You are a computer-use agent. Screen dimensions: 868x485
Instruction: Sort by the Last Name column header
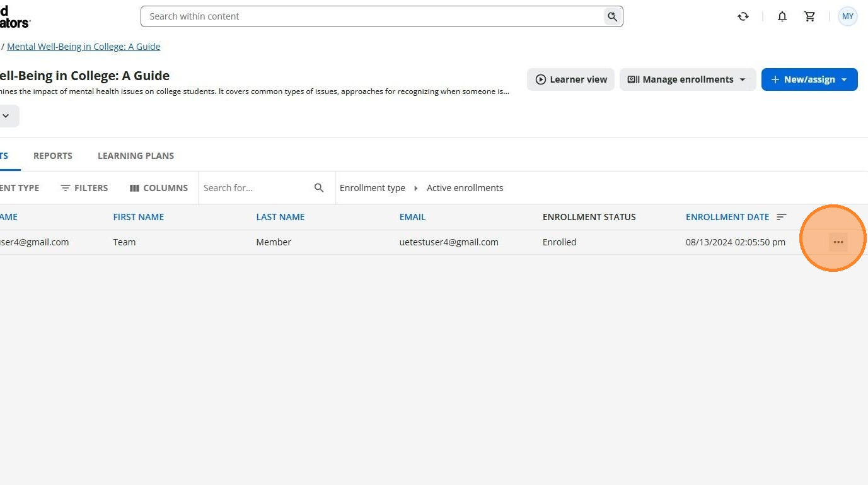click(281, 217)
